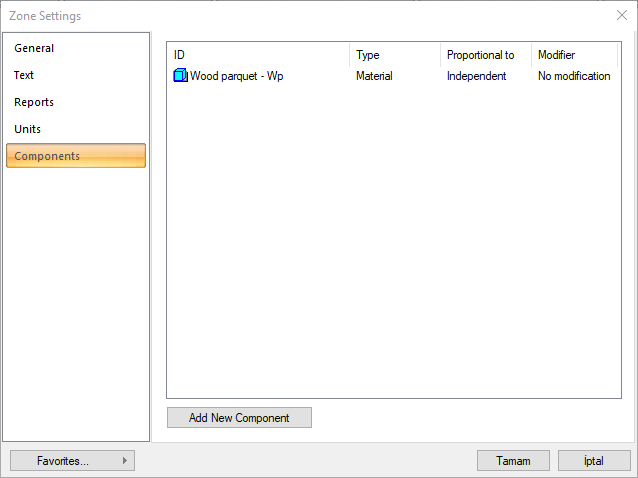Screen dimensions: 638x478
Task: Sort by the Type column header
Action: point(395,55)
